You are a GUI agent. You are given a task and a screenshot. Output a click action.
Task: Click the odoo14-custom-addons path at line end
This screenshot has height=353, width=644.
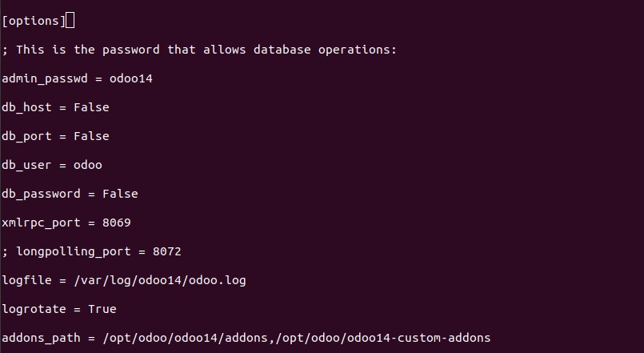tap(418, 338)
